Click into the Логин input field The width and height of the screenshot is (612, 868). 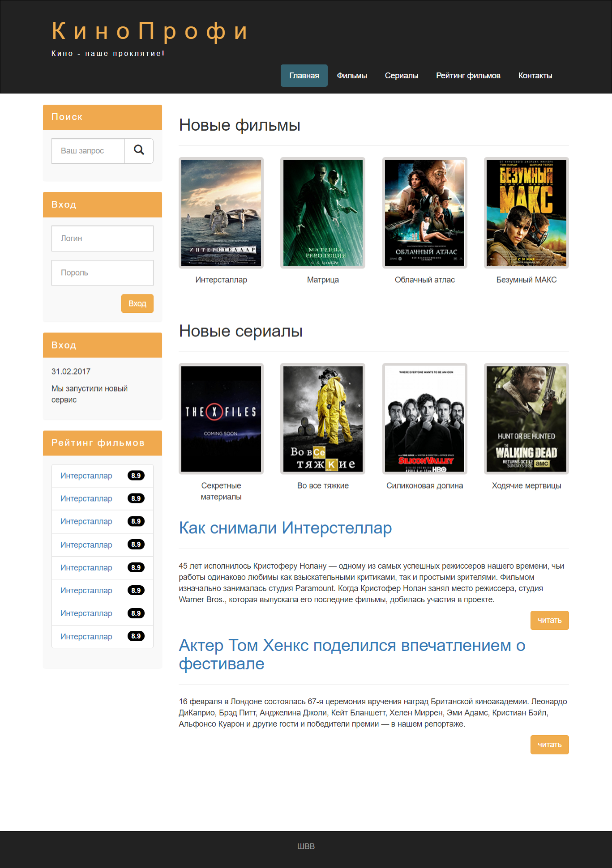tap(103, 238)
